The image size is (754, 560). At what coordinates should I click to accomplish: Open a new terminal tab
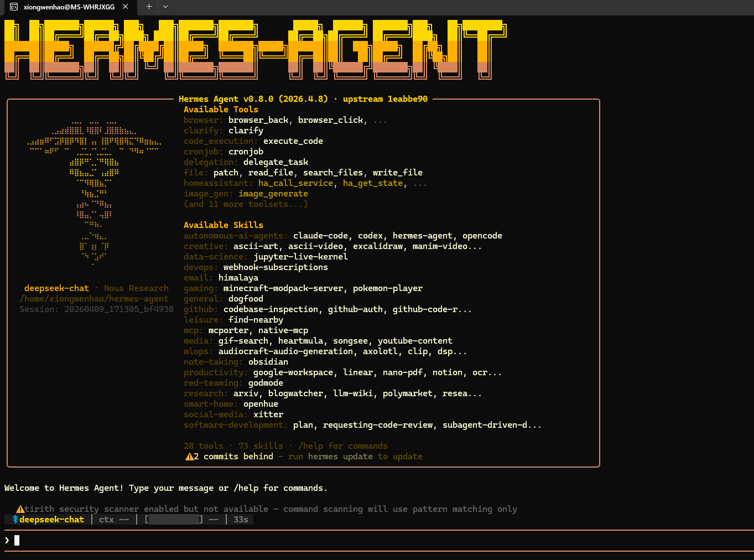point(149,7)
